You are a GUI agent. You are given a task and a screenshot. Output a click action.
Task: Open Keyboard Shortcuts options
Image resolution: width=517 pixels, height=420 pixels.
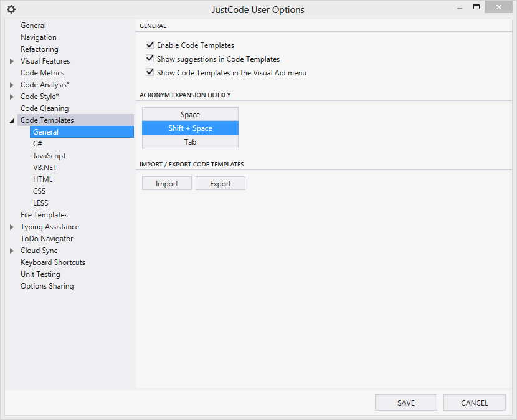[x=53, y=262]
